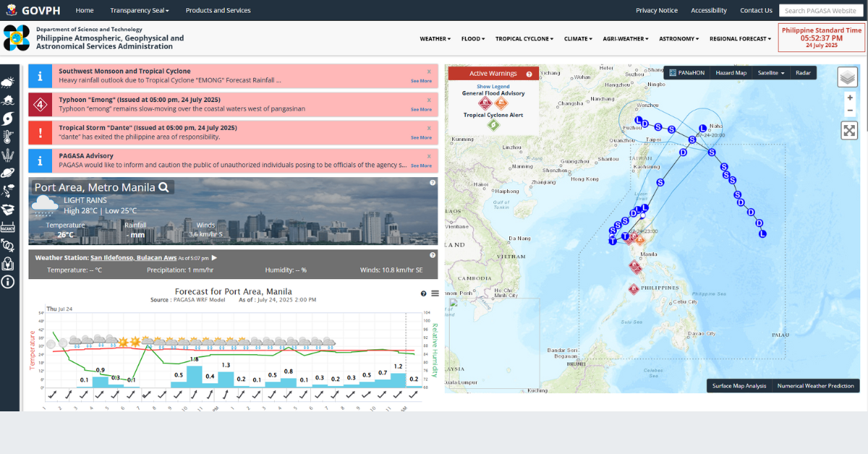
Task: Click the help icon next to Active Warnings
Action: point(529,74)
